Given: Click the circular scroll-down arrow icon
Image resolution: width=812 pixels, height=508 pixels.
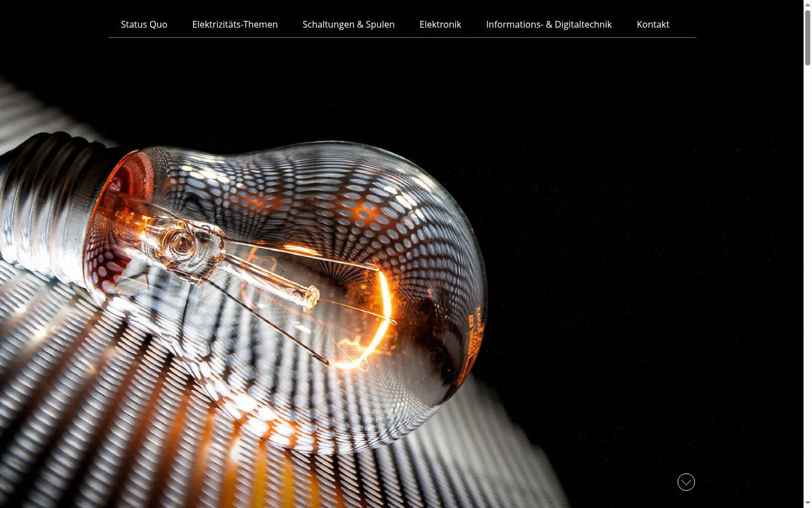Looking at the screenshot, I should coord(686,482).
